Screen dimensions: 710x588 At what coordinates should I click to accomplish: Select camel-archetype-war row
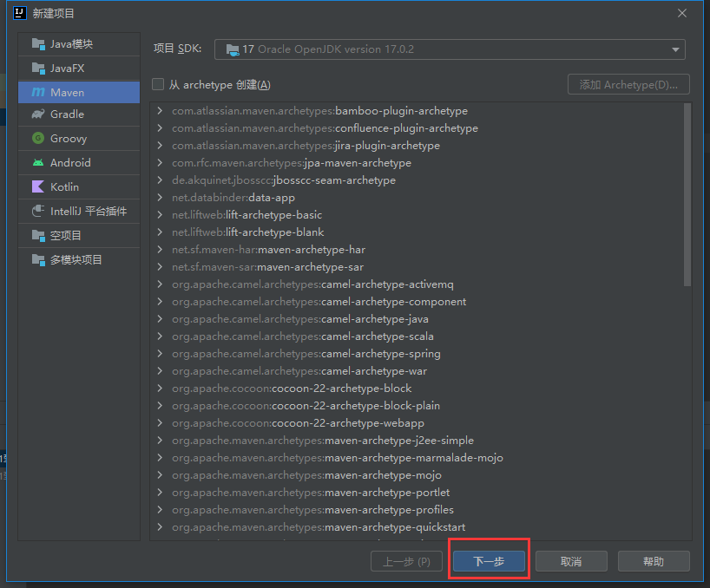pos(417,371)
